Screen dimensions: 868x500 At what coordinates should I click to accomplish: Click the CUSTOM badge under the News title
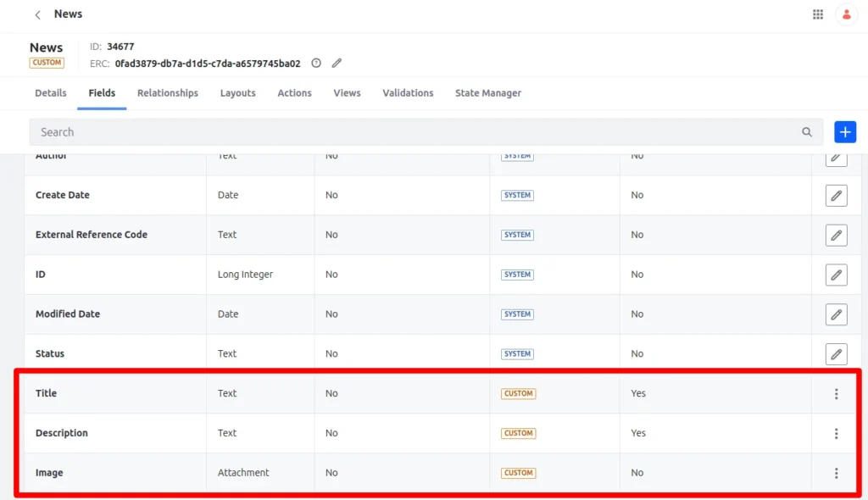coord(47,63)
